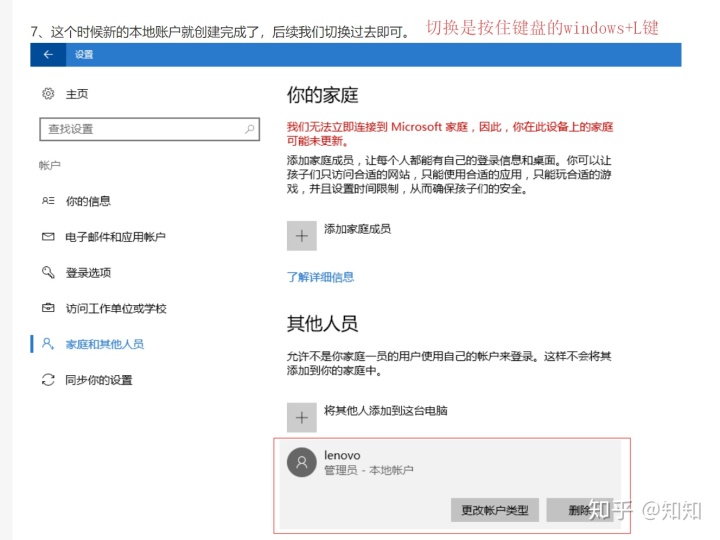Select 电子邮件和应用帐户 menu item

(115, 236)
